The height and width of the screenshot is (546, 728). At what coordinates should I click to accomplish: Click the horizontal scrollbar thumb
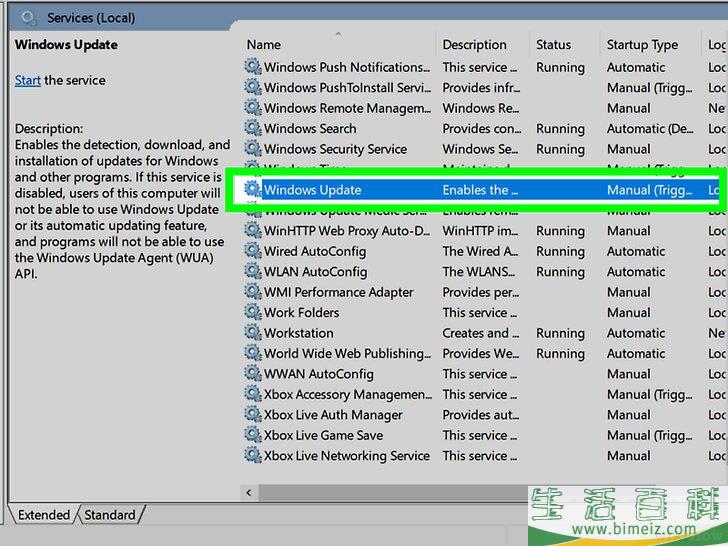393,492
